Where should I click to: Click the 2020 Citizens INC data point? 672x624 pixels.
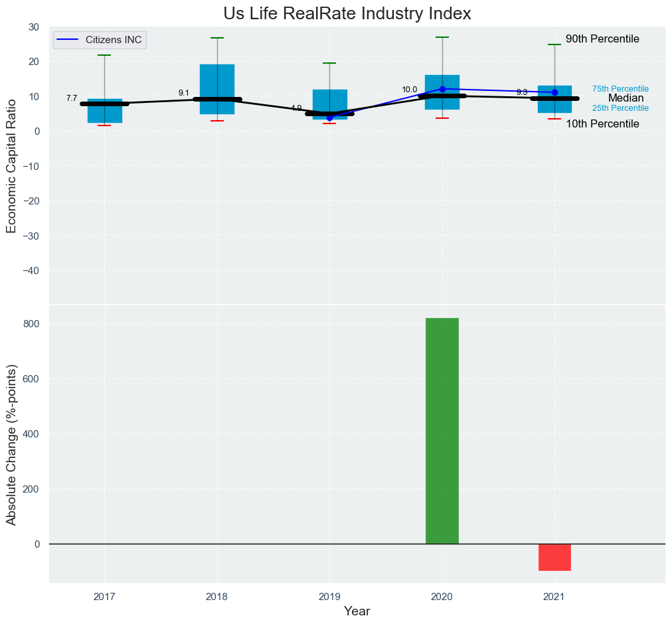click(x=442, y=89)
